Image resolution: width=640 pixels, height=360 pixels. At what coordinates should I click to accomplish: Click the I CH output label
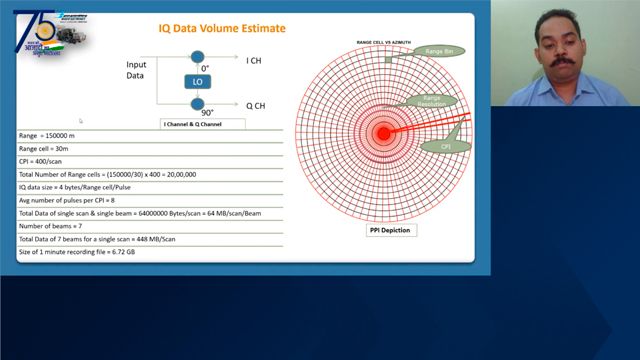(x=253, y=61)
